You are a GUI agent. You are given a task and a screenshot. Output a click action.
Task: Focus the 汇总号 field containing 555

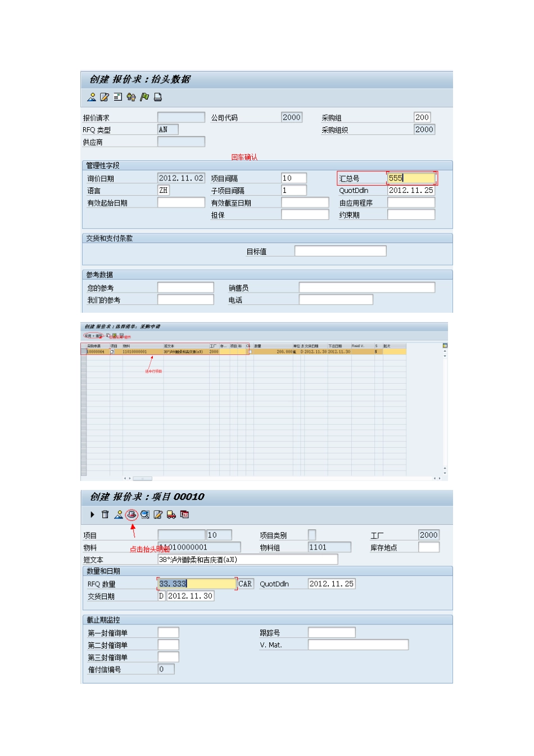[411, 178]
